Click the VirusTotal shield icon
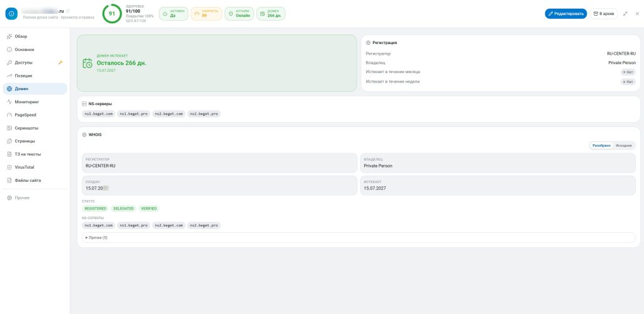The width and height of the screenshot is (644, 314). [x=9, y=167]
